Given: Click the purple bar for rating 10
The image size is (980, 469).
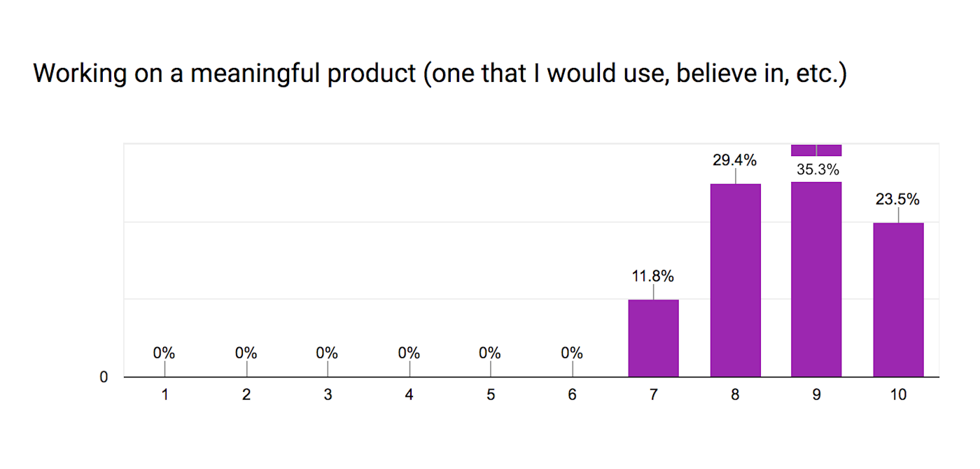Looking at the screenshot, I should click(x=898, y=300).
